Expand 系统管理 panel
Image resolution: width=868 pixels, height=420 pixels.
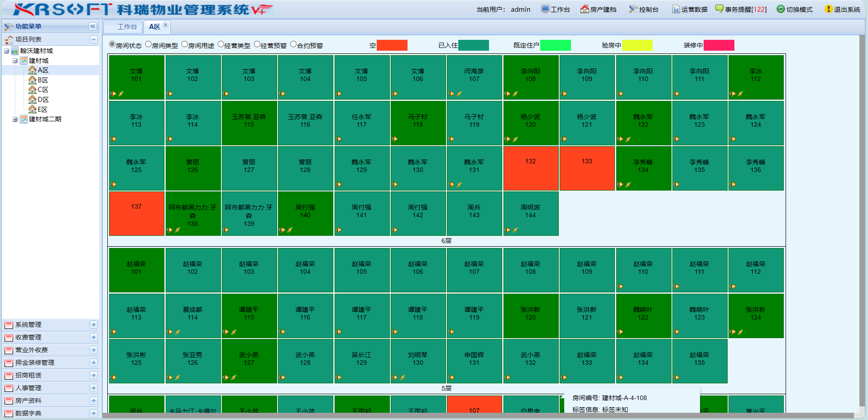pyautogui.click(x=93, y=325)
